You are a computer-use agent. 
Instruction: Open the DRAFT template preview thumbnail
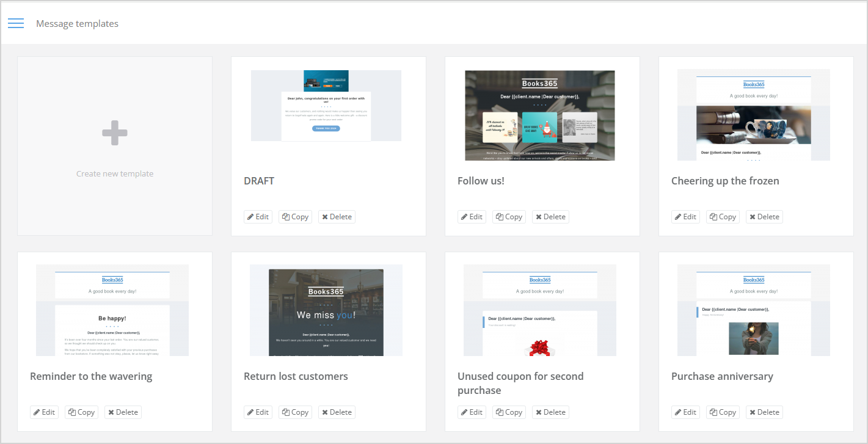(x=326, y=106)
